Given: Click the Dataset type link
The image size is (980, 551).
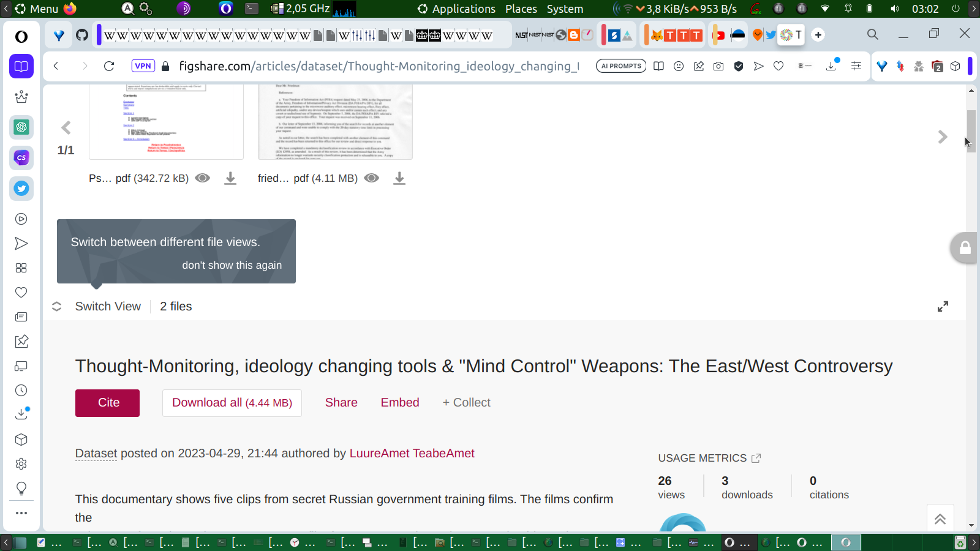Looking at the screenshot, I should click(x=96, y=453).
